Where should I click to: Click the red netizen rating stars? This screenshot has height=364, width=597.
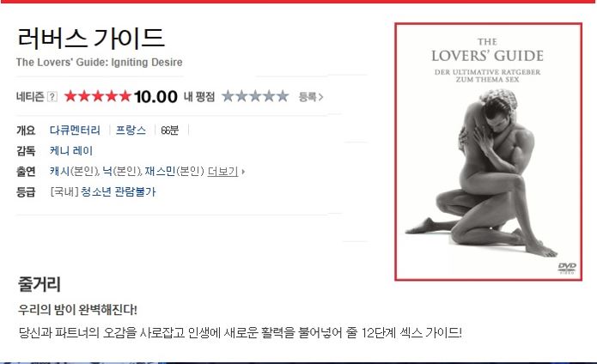[98, 96]
